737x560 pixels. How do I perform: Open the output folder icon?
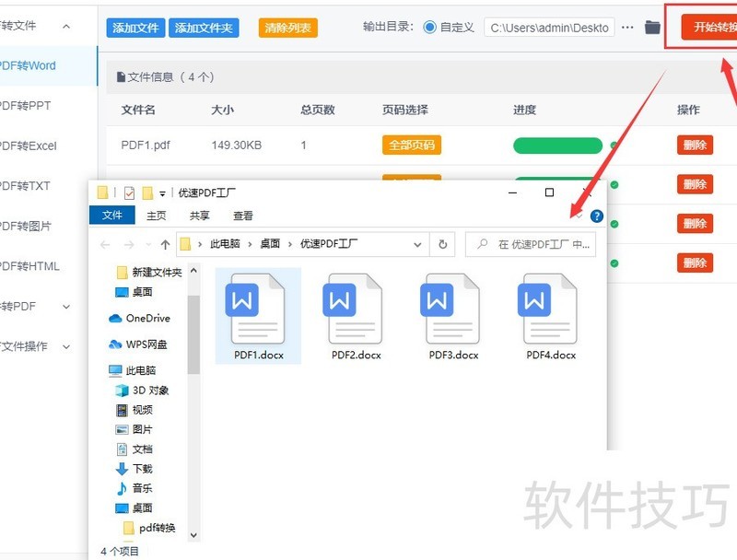pyautogui.click(x=652, y=28)
